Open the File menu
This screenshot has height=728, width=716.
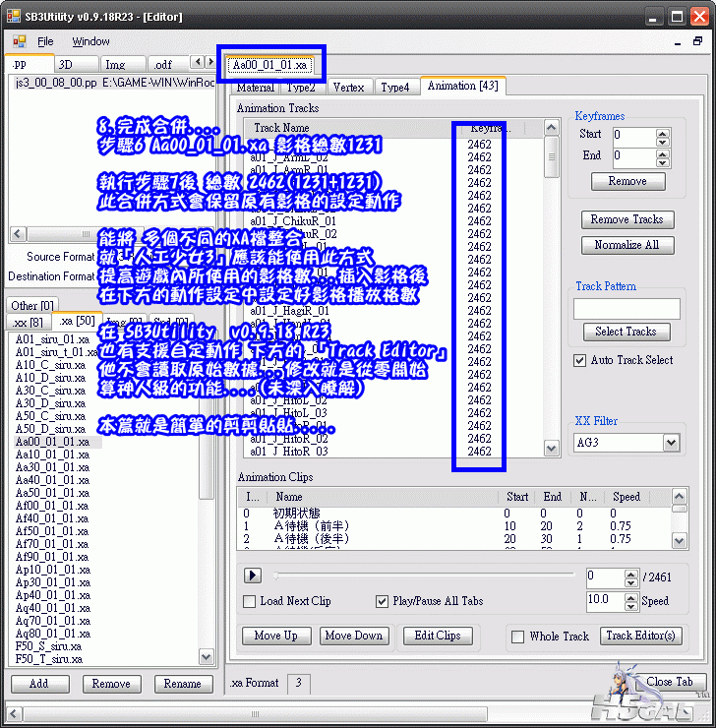point(45,41)
